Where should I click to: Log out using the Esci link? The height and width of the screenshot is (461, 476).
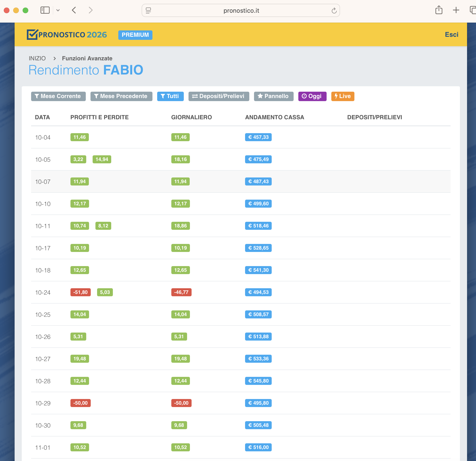coord(451,34)
